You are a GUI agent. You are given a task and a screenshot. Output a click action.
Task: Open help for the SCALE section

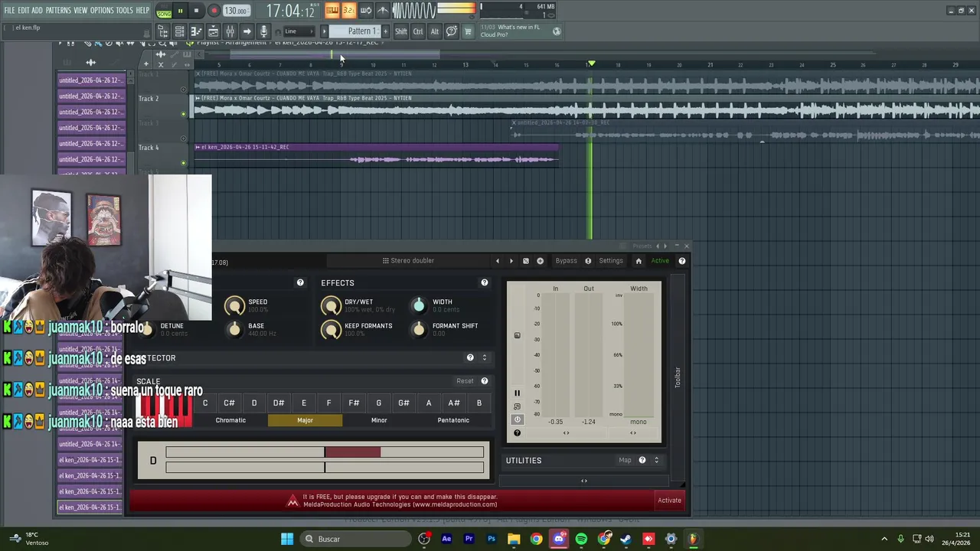[484, 381]
